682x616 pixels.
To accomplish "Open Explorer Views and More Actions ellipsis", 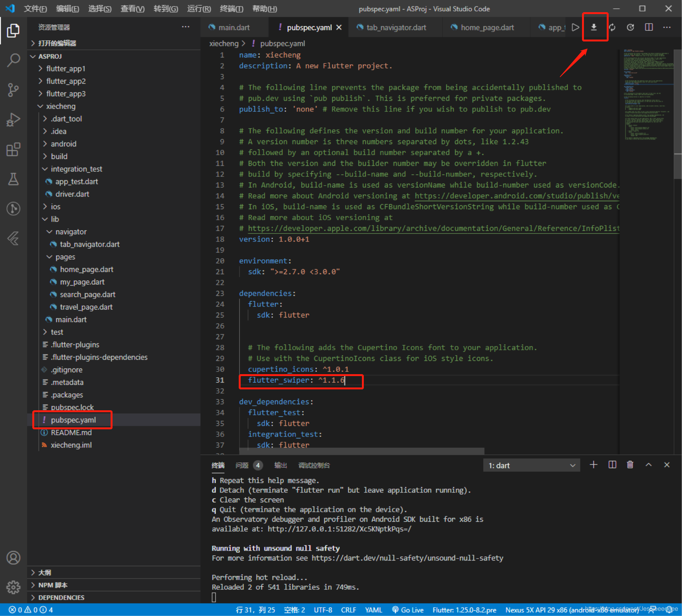I will pos(186,27).
